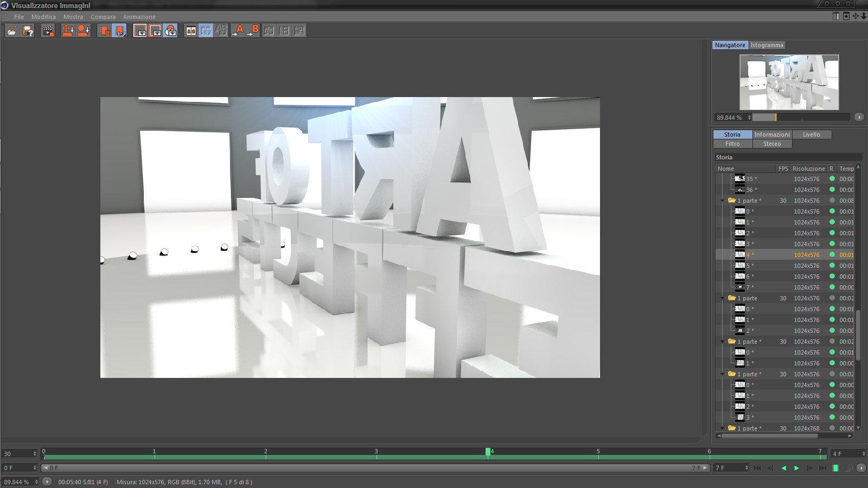This screenshot has height=488, width=868.
Task: Select the Storia tab
Action: 732,134
